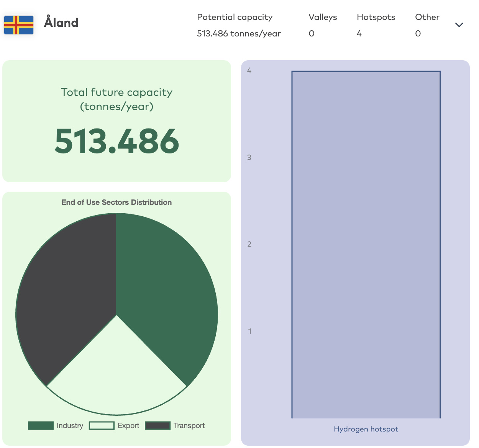The height and width of the screenshot is (448, 479).
Task: Select the dark green Industry pie slice
Action: 165,292
